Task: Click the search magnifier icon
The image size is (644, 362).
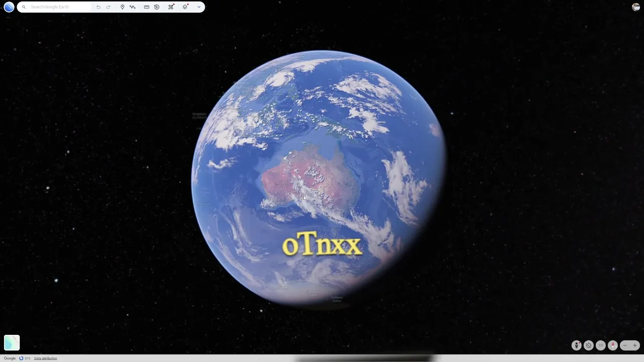Action: pos(24,7)
